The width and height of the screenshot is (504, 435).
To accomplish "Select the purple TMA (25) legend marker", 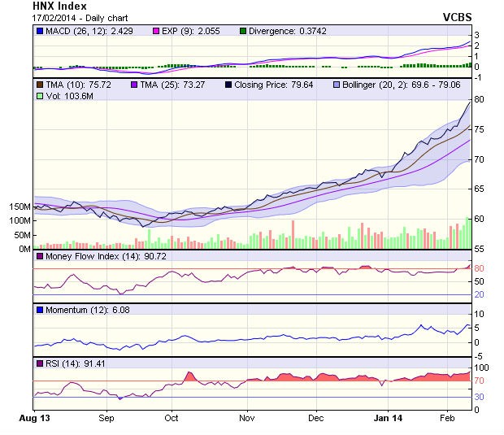I will tap(134, 84).
